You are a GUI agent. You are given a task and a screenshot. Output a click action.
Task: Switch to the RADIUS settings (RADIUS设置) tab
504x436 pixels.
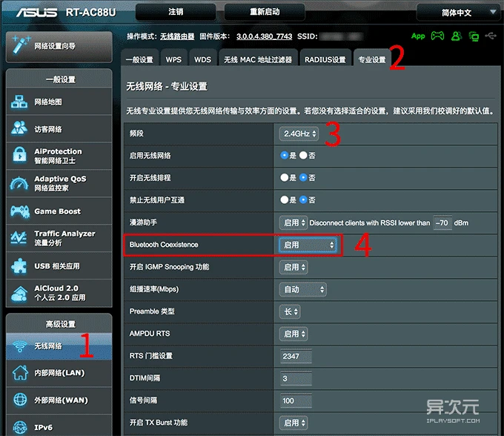[325, 59]
